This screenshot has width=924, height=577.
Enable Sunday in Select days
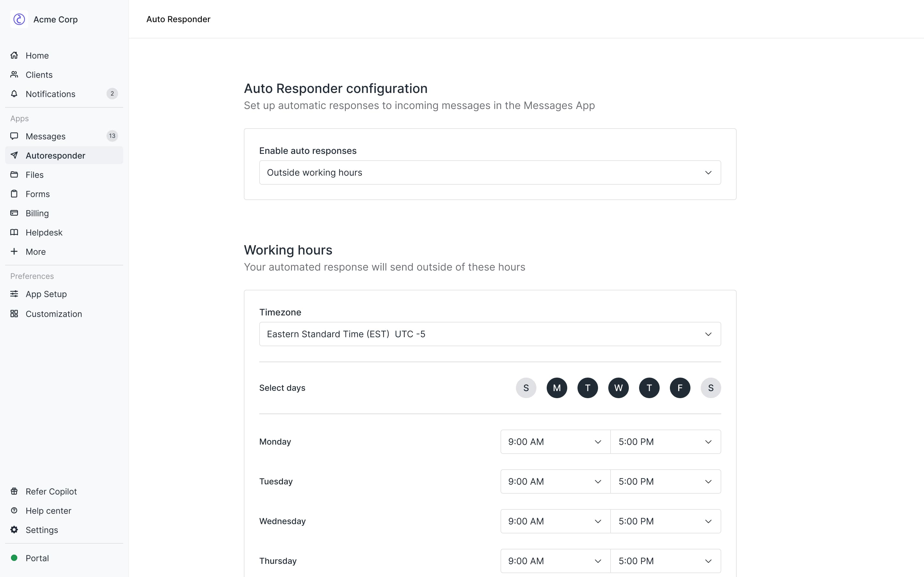click(x=526, y=388)
